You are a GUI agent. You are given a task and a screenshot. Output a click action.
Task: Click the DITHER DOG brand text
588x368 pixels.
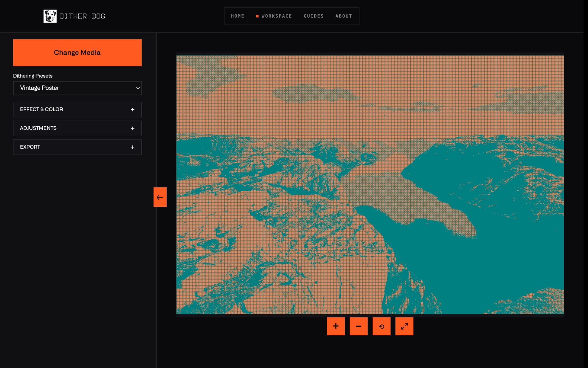[82, 16]
